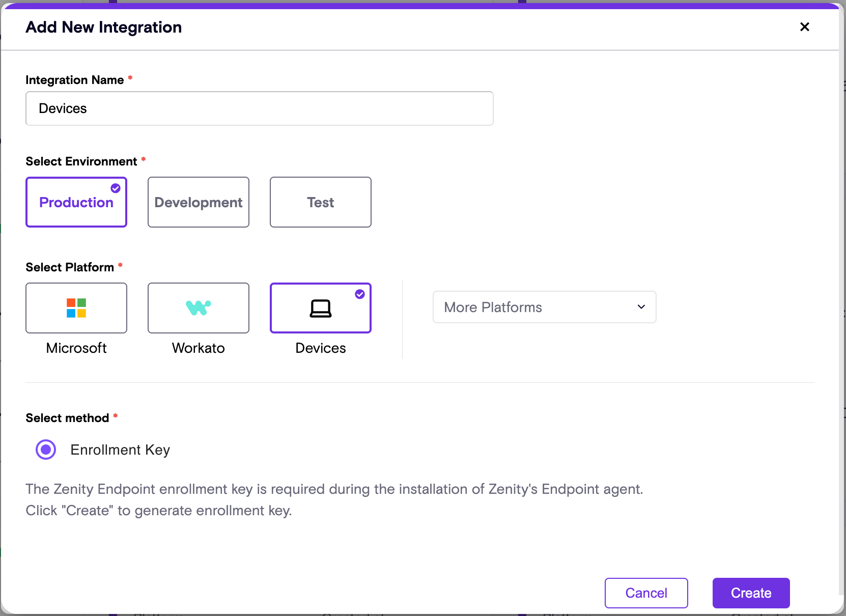This screenshot has height=616, width=846.
Task: Click the checkmark badge on Production environment
Action: point(116,188)
